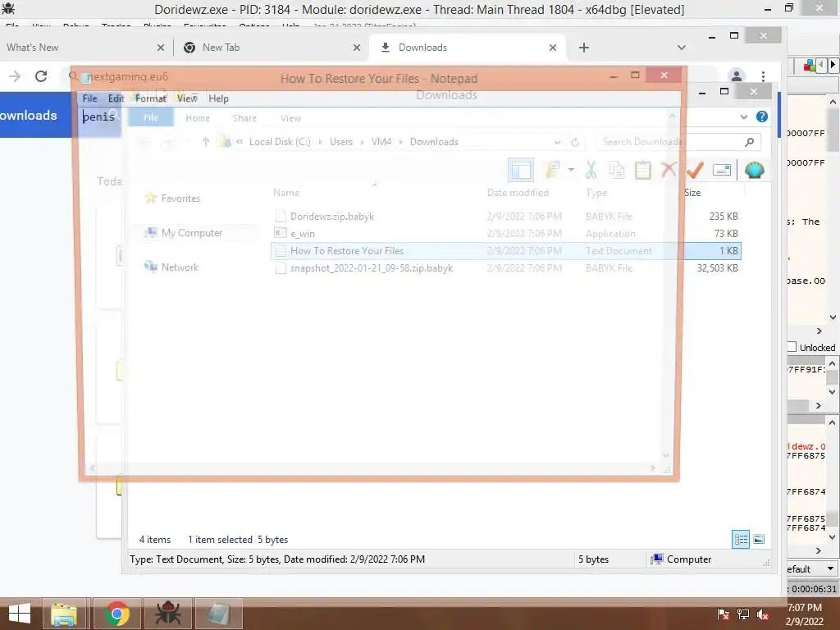This screenshot has height=630, width=840.
Task: Toggle the Explorer preview pane layout icon
Action: 521,171
